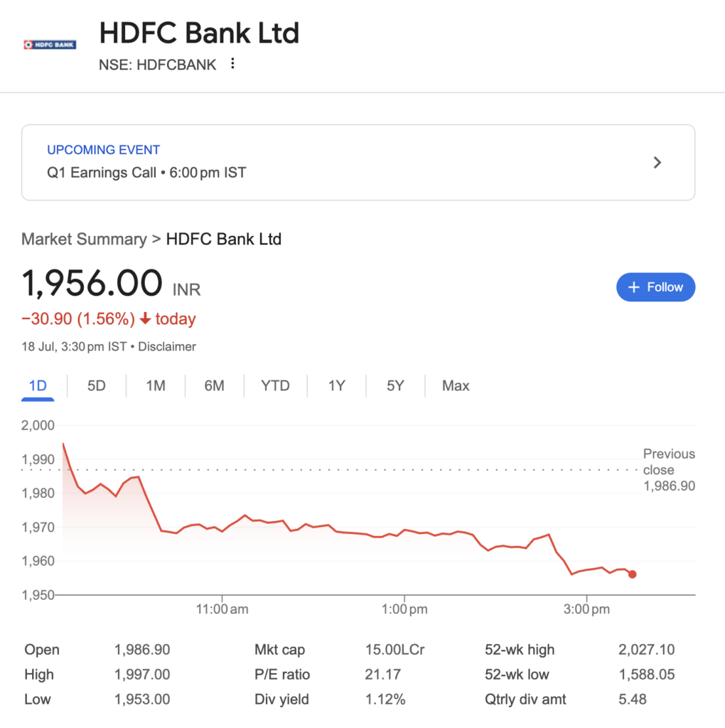The image size is (725, 728).
Task: Open the three-dot more options menu
Action: 232,63
